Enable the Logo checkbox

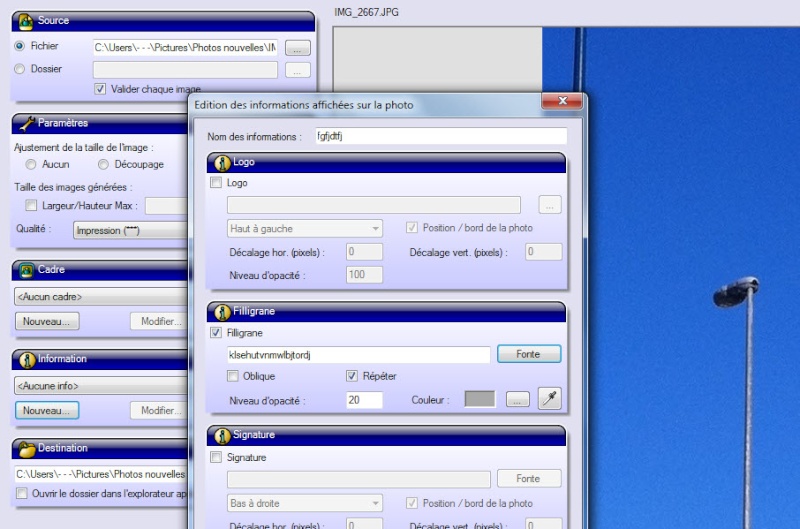pyautogui.click(x=216, y=182)
